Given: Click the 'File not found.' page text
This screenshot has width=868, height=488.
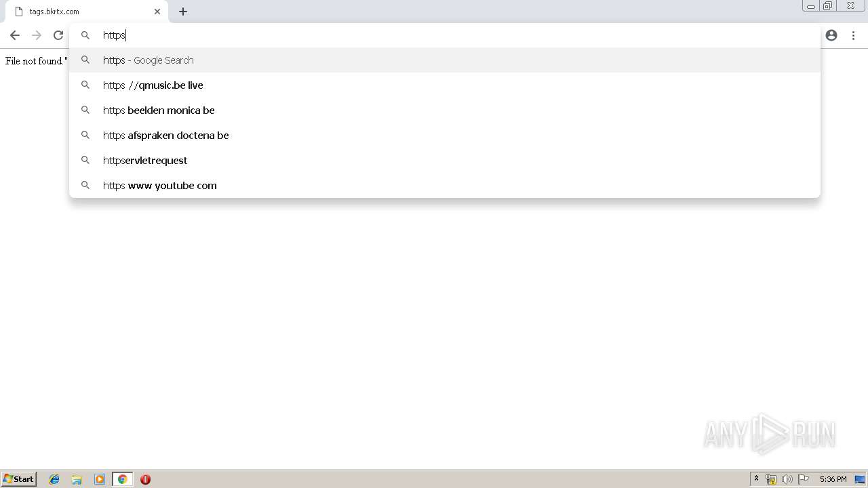Looking at the screenshot, I should tap(37, 61).
